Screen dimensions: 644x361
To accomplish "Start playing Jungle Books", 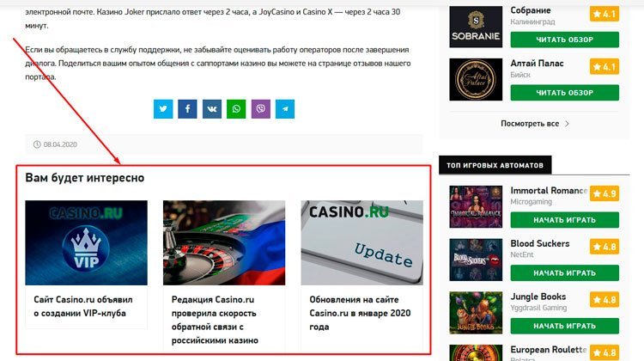I will pyautogui.click(x=564, y=326).
